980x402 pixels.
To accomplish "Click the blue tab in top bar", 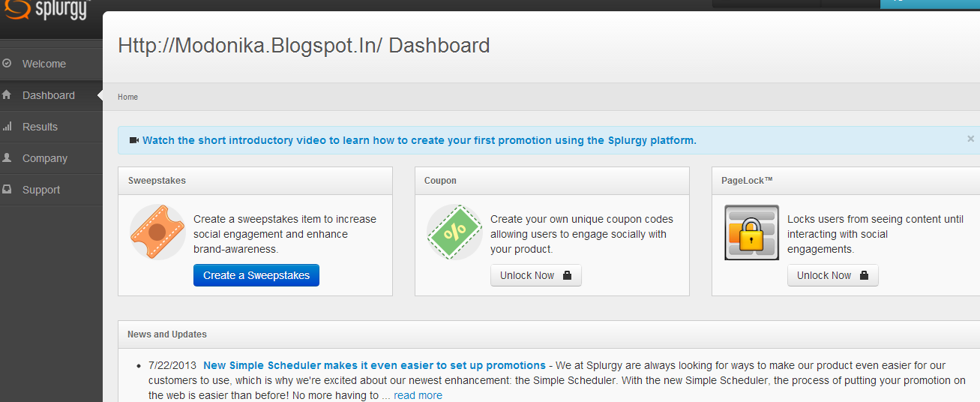I will 930,3.
